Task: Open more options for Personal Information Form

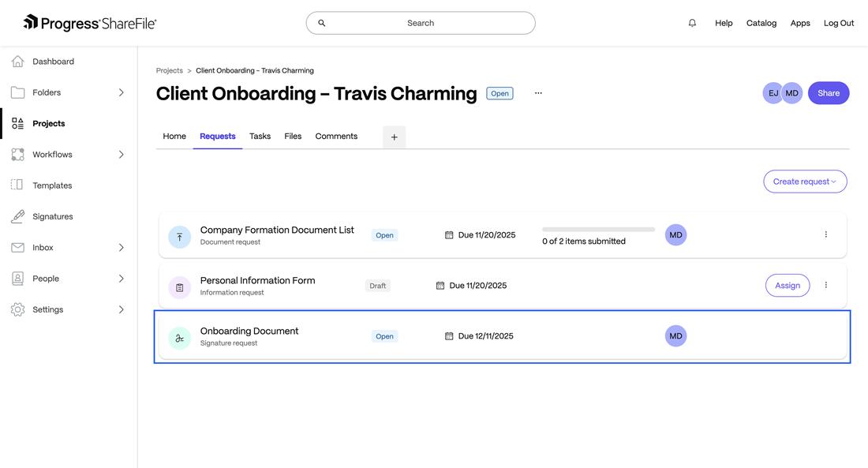Action: tap(826, 285)
